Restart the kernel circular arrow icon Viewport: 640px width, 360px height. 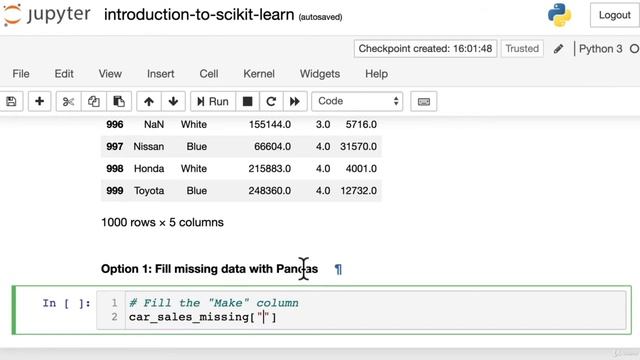click(271, 101)
